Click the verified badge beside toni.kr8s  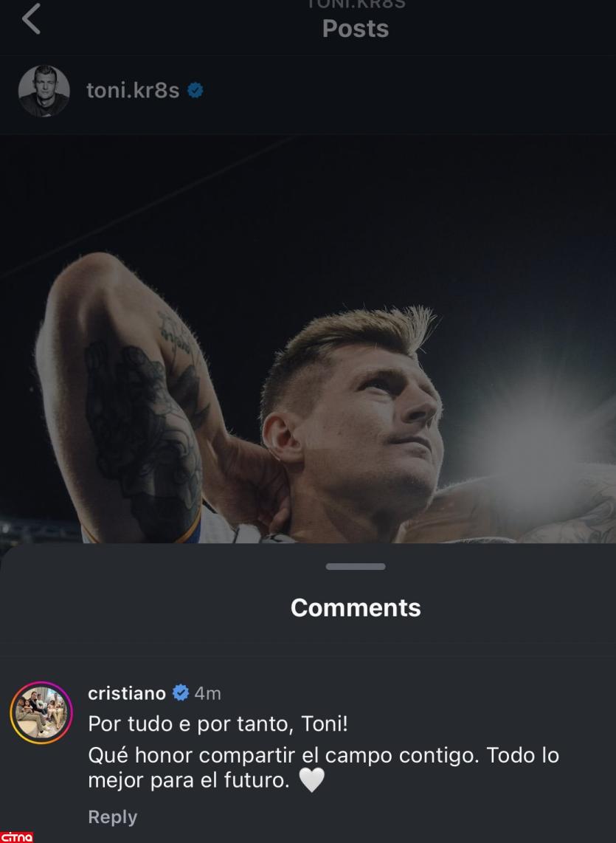click(195, 91)
